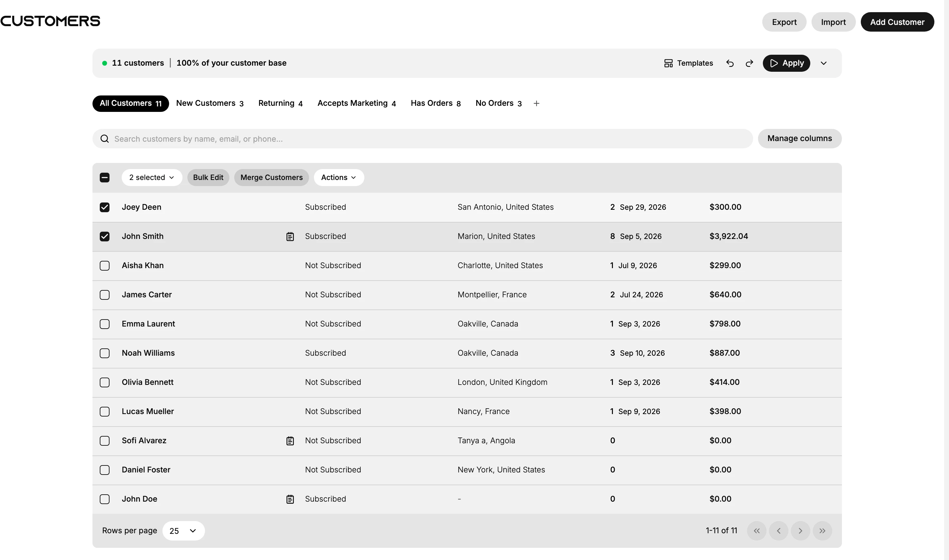Check the Daniel Foster row
949x560 pixels.
coord(105,470)
